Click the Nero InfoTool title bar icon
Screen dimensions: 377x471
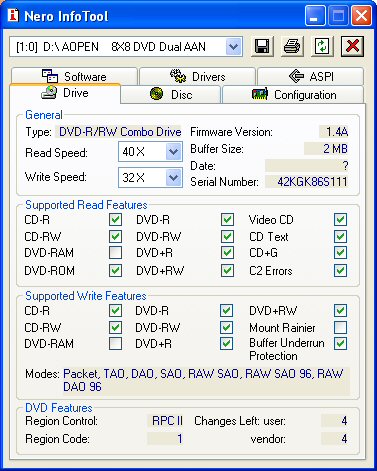[x=13, y=15]
